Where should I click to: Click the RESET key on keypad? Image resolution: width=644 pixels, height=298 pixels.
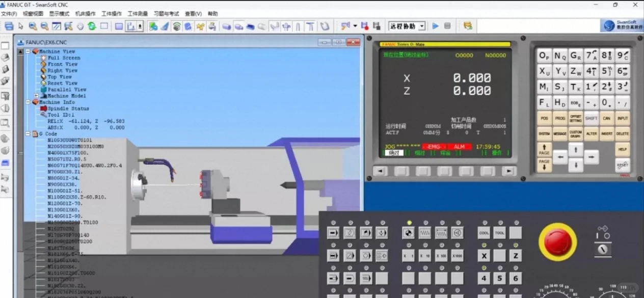(x=623, y=165)
